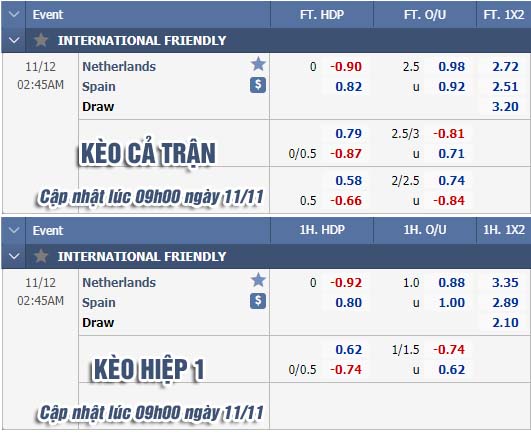Favorite the full-time Netherlands match star

pyautogui.click(x=258, y=64)
